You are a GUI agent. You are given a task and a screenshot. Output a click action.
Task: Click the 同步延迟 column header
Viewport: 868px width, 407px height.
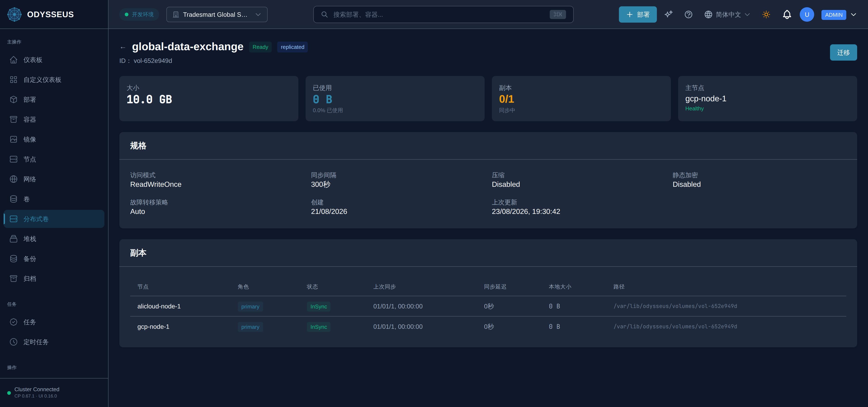(495, 287)
